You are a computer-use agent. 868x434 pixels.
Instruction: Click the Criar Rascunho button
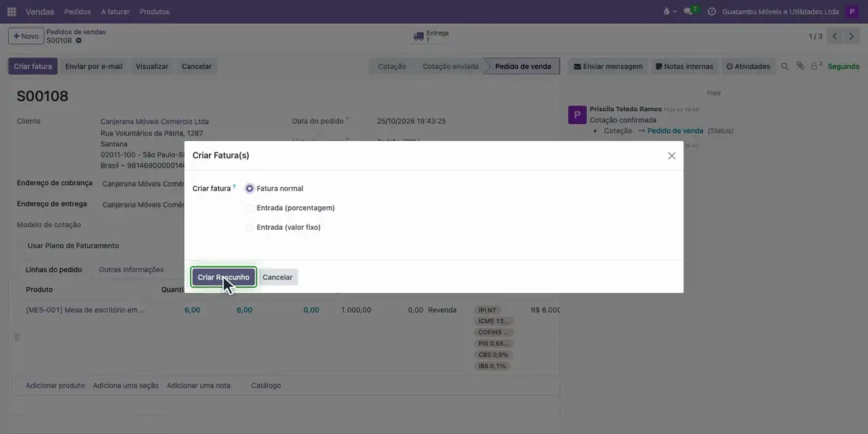[x=224, y=277]
